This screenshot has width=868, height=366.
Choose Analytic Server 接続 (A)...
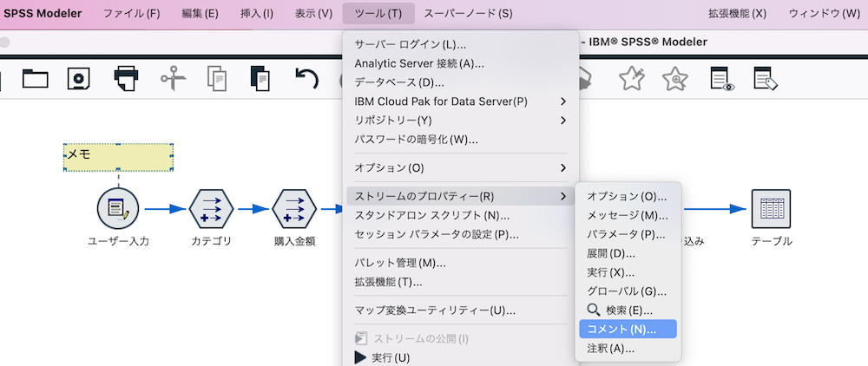(x=461, y=63)
